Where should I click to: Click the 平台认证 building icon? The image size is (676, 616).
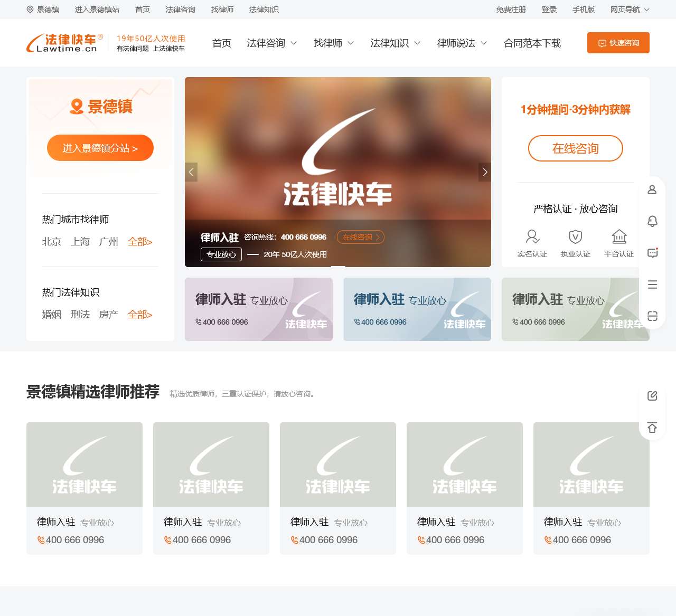[x=618, y=237]
